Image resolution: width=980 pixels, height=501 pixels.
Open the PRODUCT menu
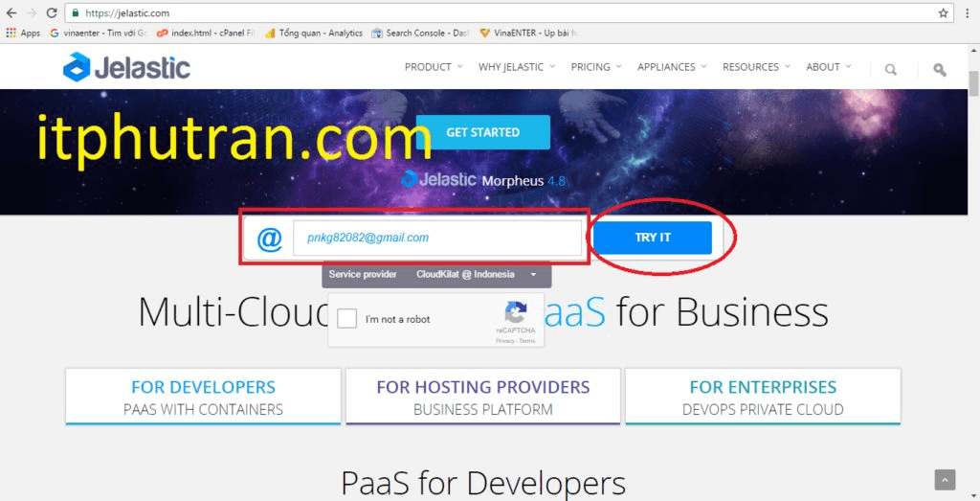click(x=434, y=67)
